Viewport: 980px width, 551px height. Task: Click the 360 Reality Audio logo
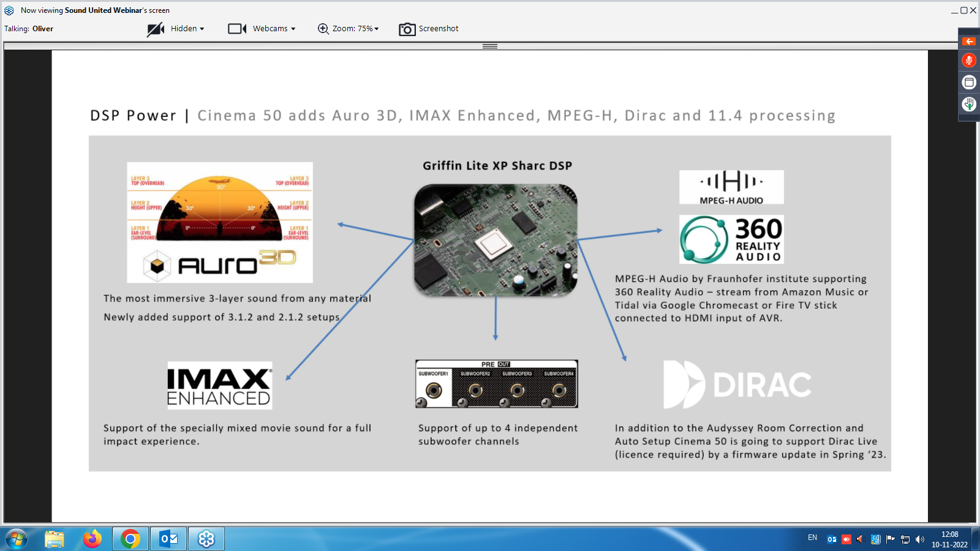(x=731, y=239)
